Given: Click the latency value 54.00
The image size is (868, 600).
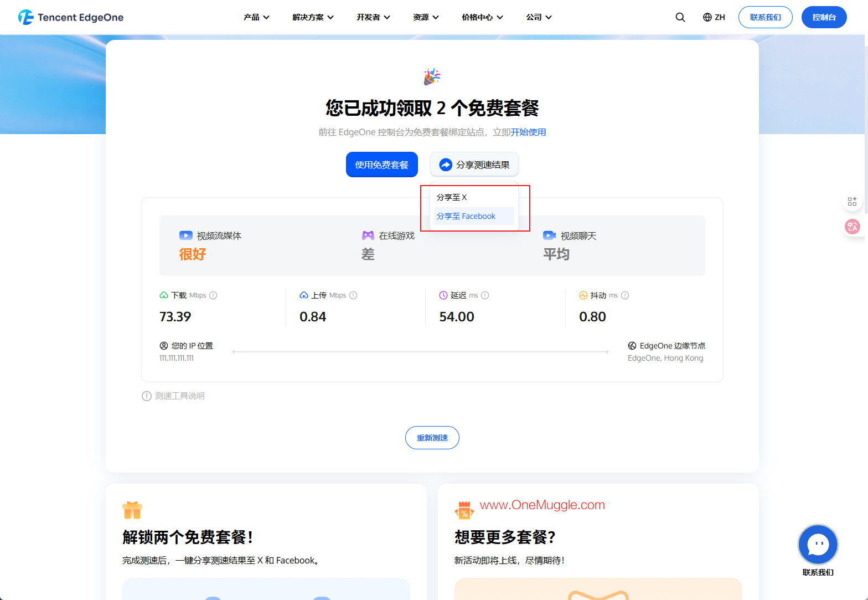Looking at the screenshot, I should tap(457, 317).
